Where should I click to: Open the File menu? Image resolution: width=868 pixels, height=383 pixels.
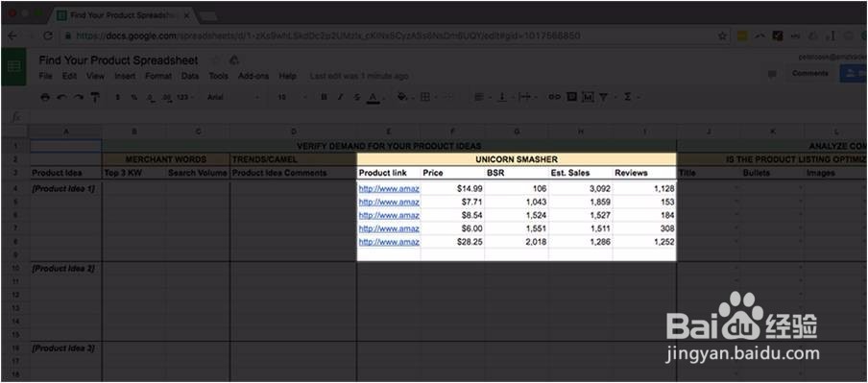[x=46, y=77]
